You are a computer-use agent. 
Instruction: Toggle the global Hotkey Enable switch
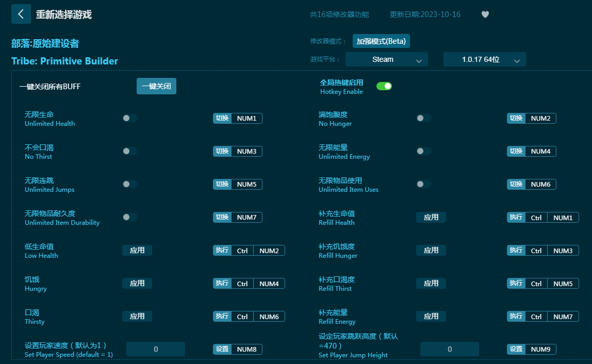tap(384, 86)
